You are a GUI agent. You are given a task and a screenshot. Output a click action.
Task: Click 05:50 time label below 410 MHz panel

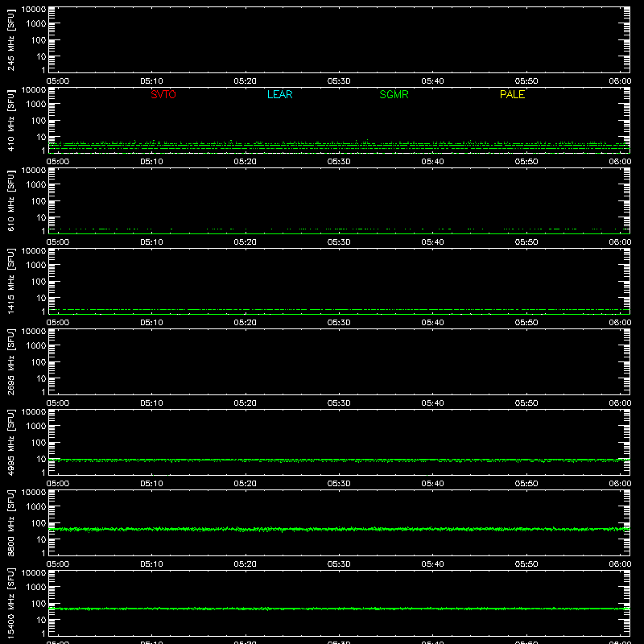point(526,162)
